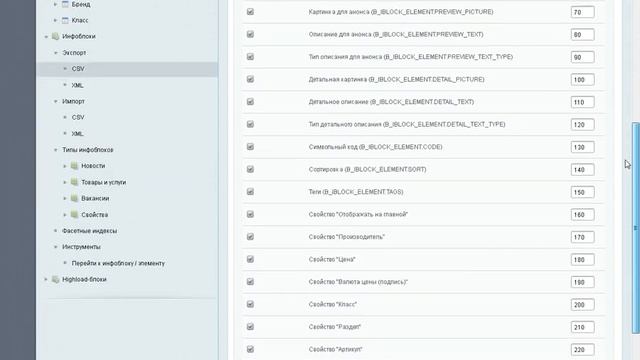Screen dimensions: 640x360
Task: Click the order field with value 190
Action: click(x=582, y=282)
